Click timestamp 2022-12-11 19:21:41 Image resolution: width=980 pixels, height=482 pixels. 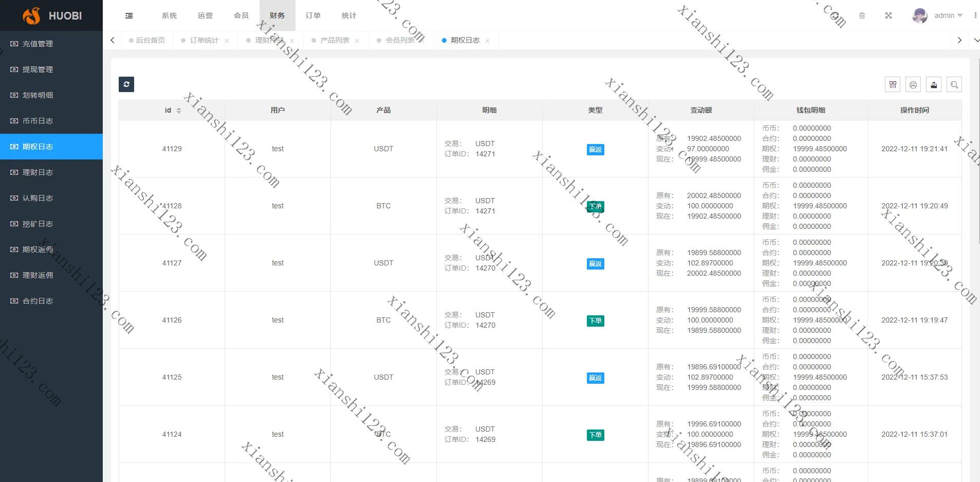click(914, 149)
